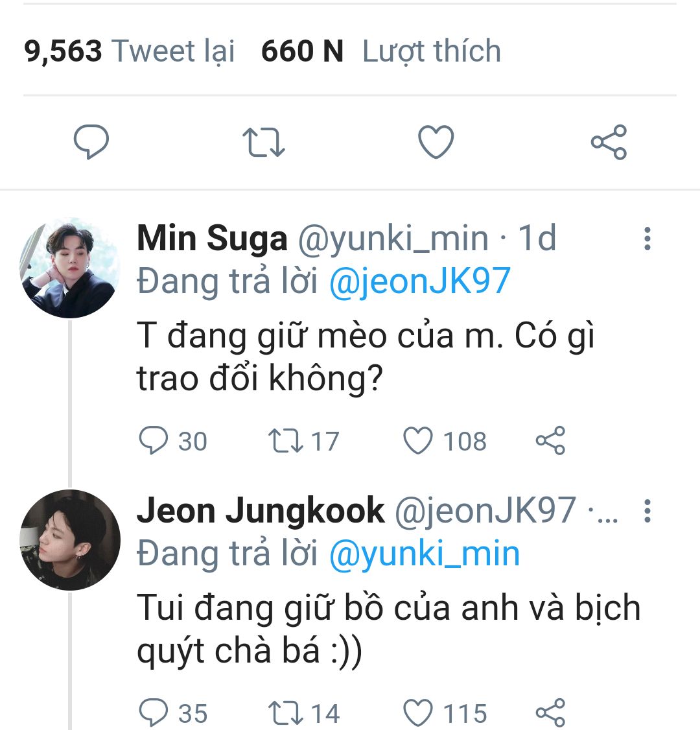Retweet the main tweet
The height and width of the screenshot is (730, 700).
(263, 142)
